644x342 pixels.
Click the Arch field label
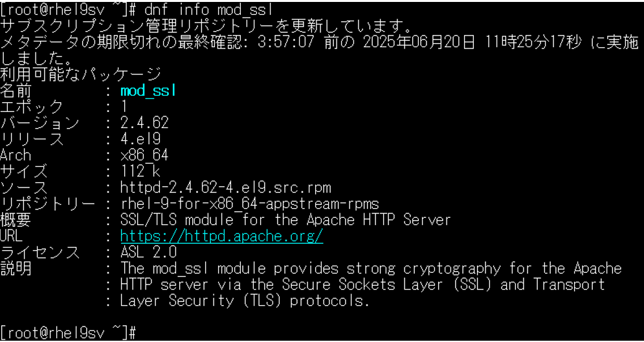coord(16,155)
